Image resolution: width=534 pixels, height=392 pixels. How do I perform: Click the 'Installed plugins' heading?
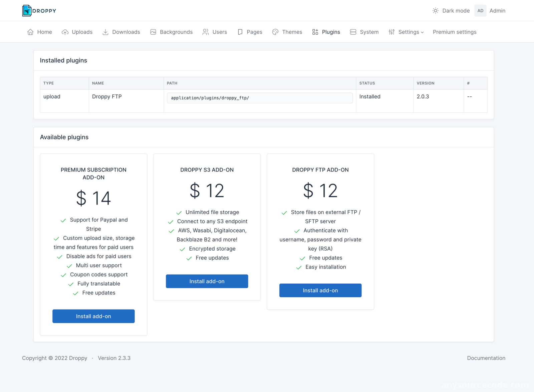click(x=63, y=60)
